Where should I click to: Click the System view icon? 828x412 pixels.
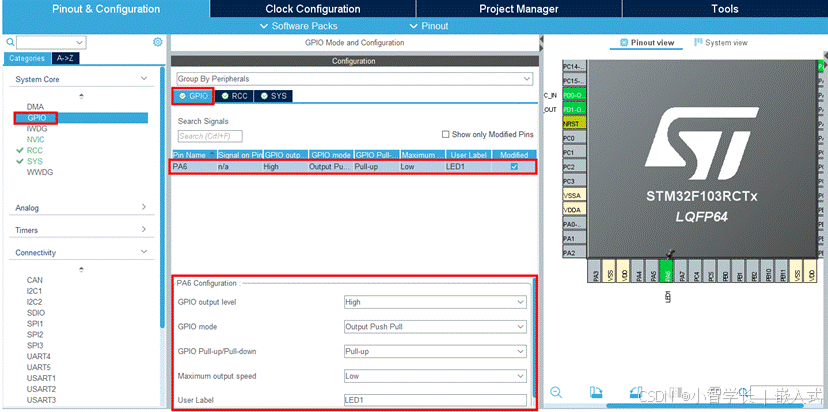pos(698,42)
